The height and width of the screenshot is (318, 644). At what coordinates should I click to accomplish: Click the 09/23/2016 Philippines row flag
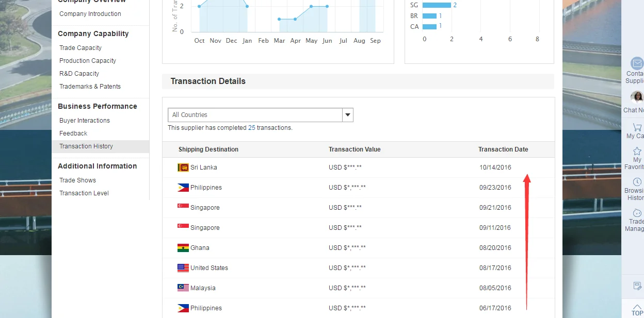pos(183,187)
